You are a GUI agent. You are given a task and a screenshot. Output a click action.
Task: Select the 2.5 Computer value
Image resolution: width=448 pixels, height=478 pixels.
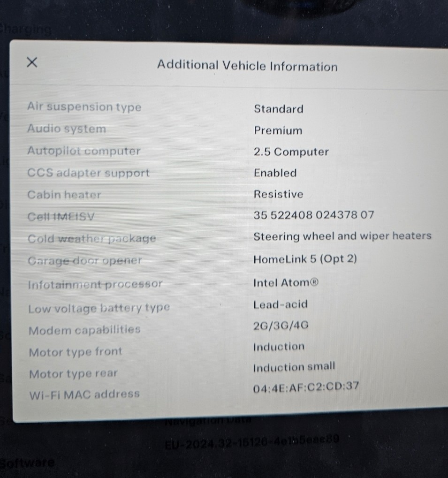point(291,152)
